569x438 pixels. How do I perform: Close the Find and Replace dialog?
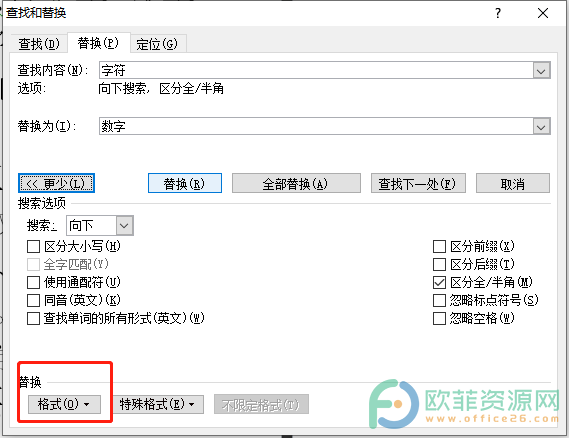point(543,13)
